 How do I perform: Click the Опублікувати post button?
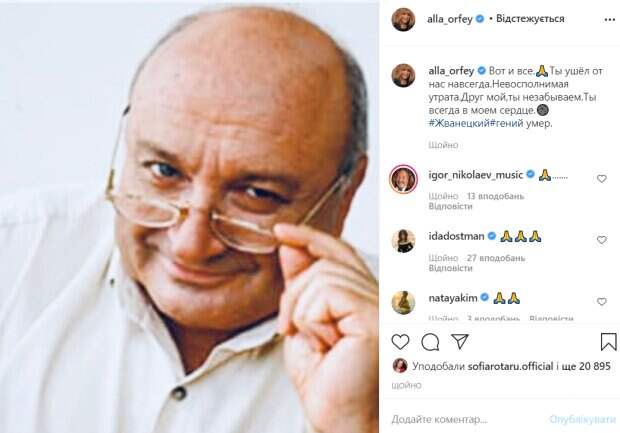point(582,420)
